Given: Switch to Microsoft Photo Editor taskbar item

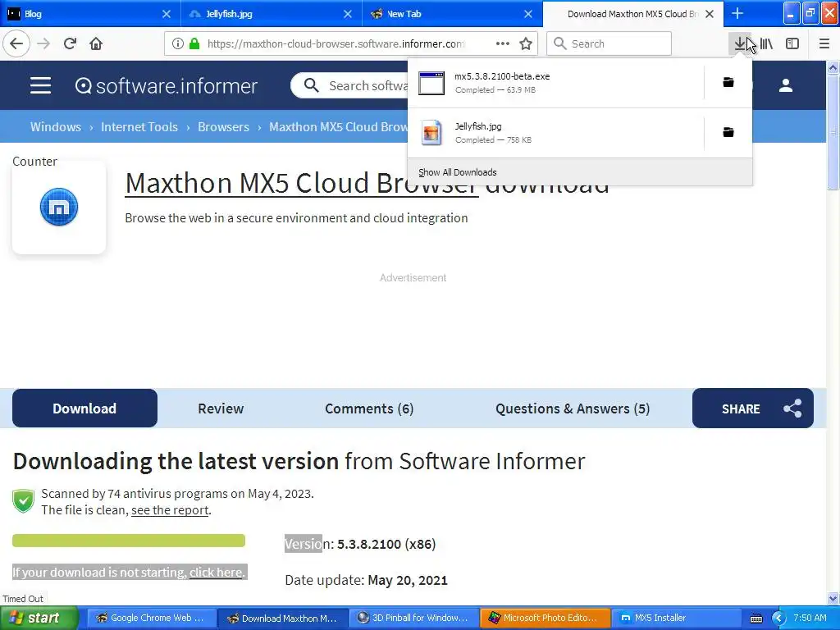Looking at the screenshot, I should [x=545, y=618].
